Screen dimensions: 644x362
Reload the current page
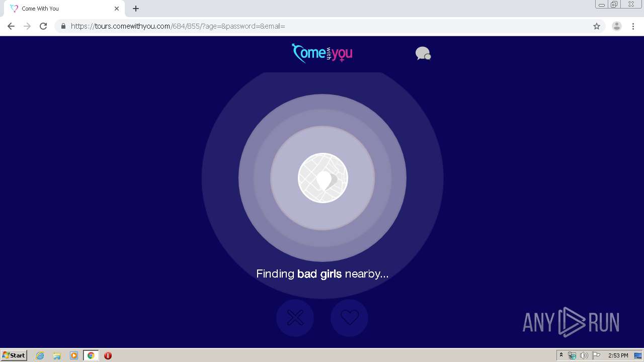click(x=43, y=26)
